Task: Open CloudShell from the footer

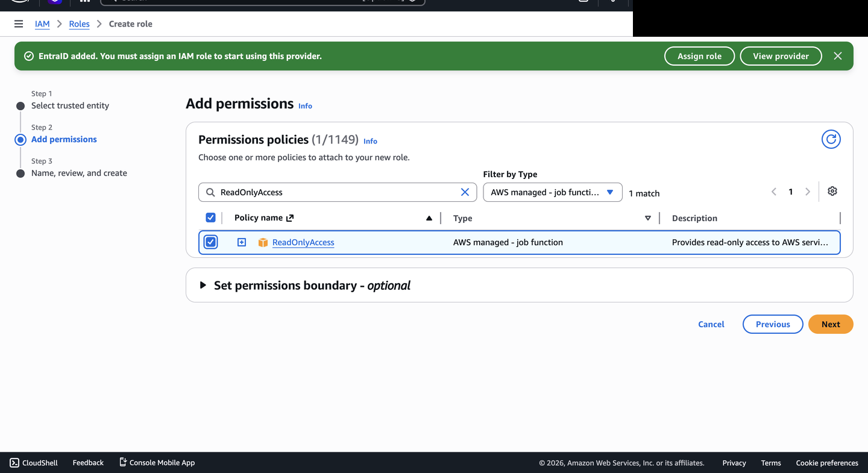Action: pos(34,463)
